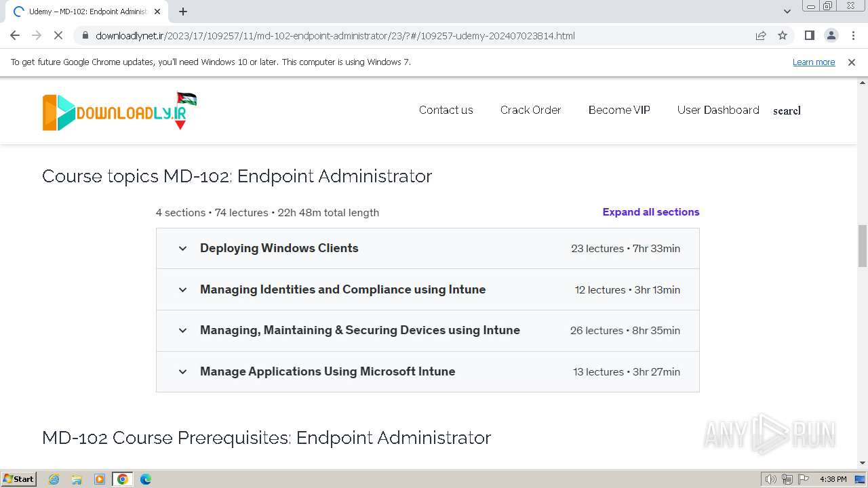This screenshot has width=868, height=488.
Task: Open the Crack Order menu item
Action: click(x=531, y=110)
